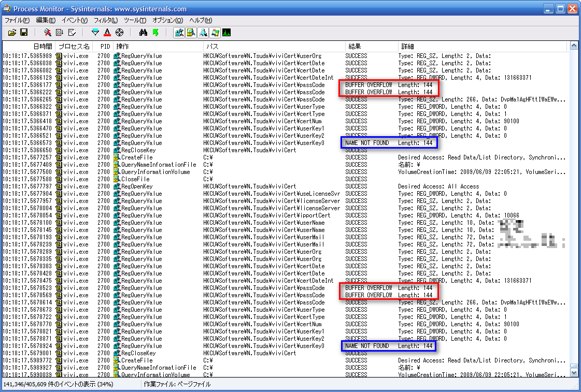Screen dimensions: 581x392
Task: Click the Find binoculars icon
Action: pyautogui.click(x=144, y=33)
